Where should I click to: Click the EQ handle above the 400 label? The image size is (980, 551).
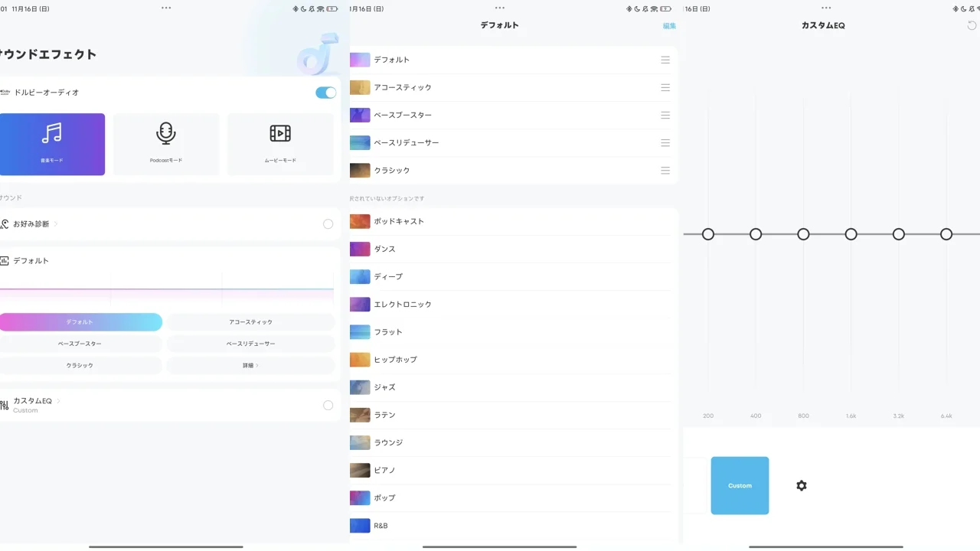point(756,234)
